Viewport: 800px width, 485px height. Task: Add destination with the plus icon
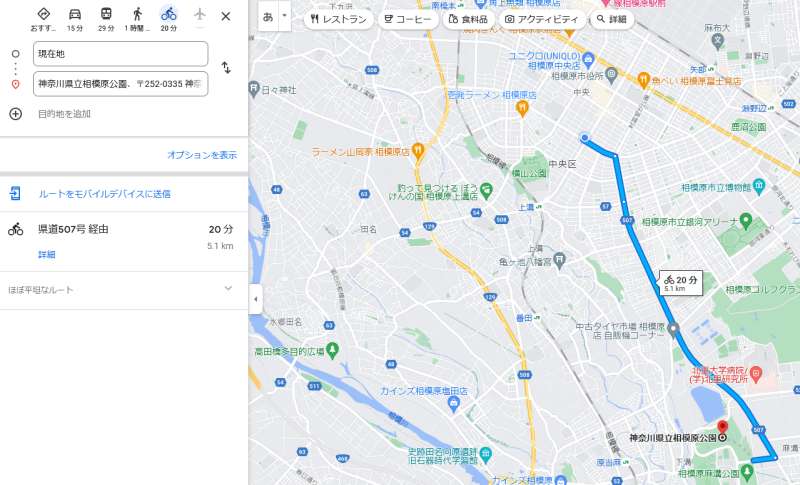click(16, 114)
